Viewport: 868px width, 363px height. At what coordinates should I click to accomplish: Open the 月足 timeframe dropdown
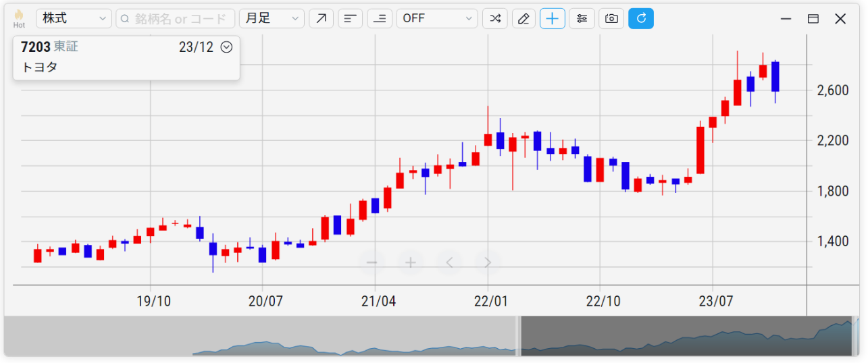coord(272,19)
